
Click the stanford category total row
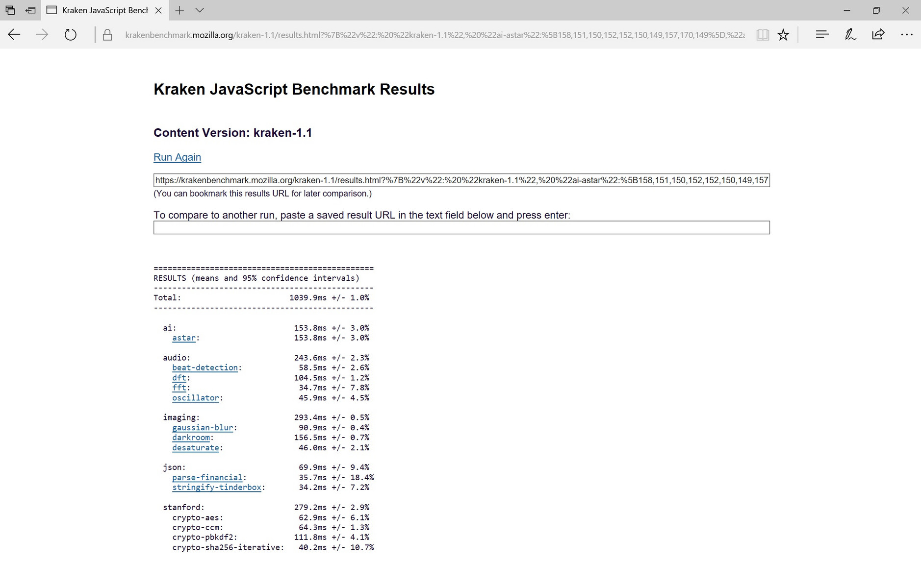click(x=266, y=508)
